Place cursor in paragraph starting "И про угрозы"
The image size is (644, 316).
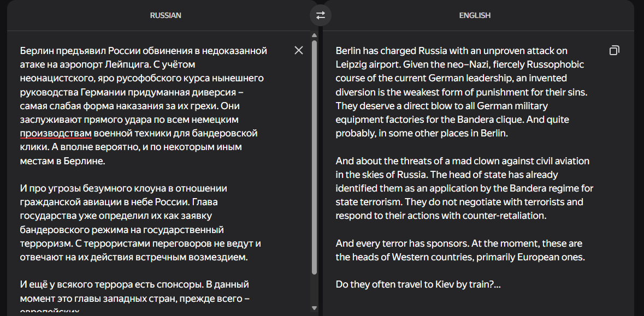point(140,223)
